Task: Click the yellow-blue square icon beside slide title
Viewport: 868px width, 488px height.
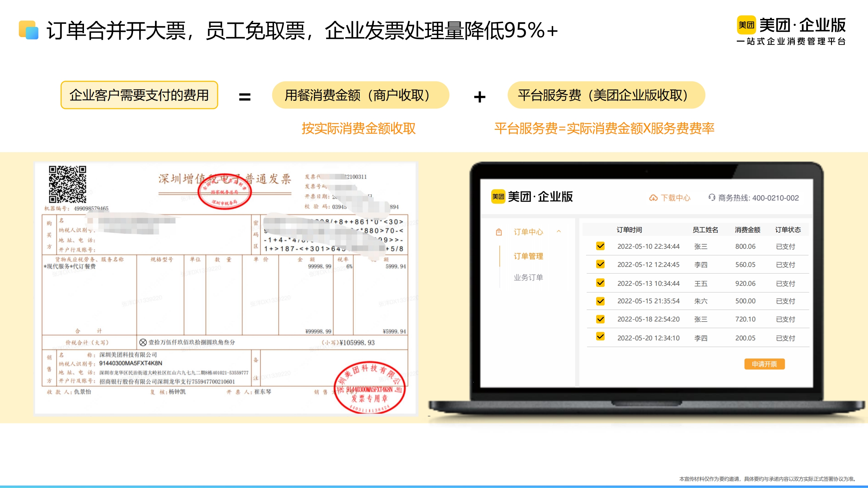Action: pyautogui.click(x=28, y=30)
